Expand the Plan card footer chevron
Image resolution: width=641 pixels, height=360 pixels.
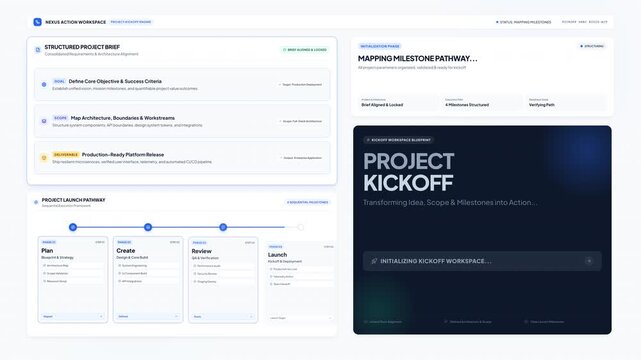point(101,317)
